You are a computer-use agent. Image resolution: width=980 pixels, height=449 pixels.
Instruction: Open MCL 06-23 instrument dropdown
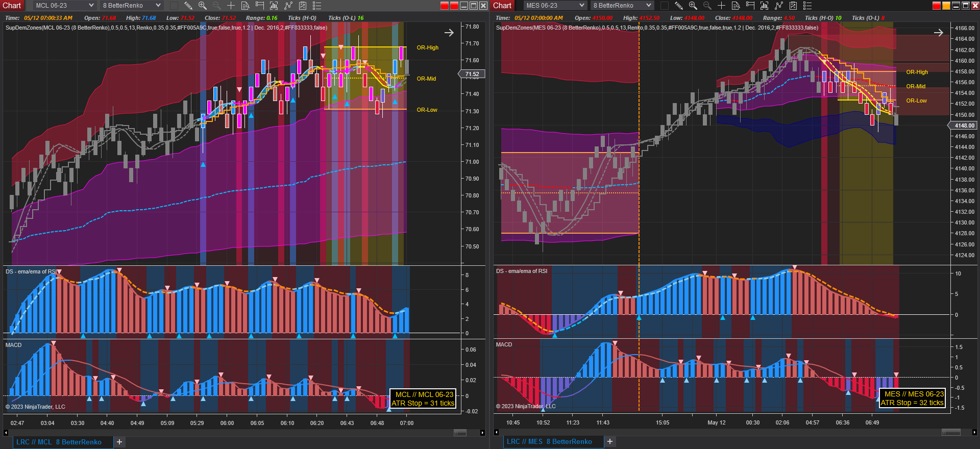tap(65, 6)
